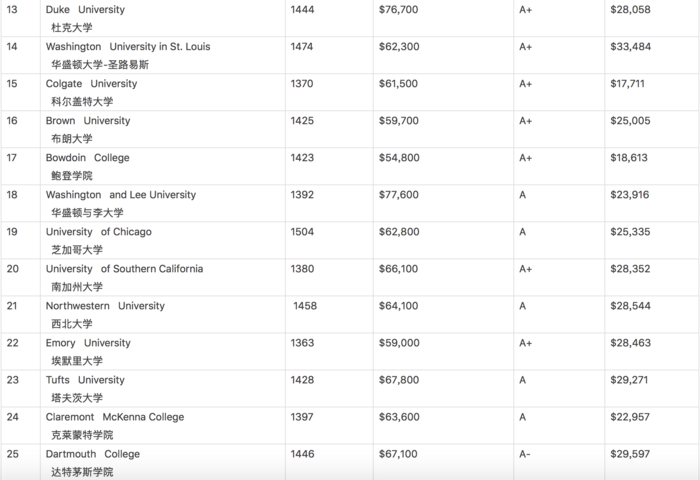
Task: Select the $33,484 net price cell
Action: point(630,46)
